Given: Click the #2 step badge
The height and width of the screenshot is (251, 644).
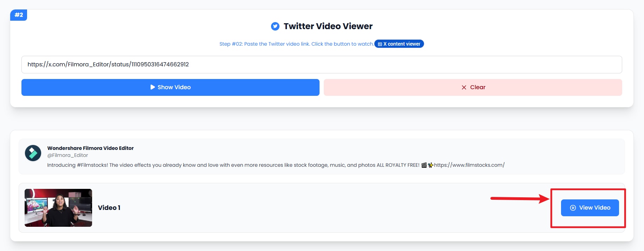Looking at the screenshot, I should (19, 15).
